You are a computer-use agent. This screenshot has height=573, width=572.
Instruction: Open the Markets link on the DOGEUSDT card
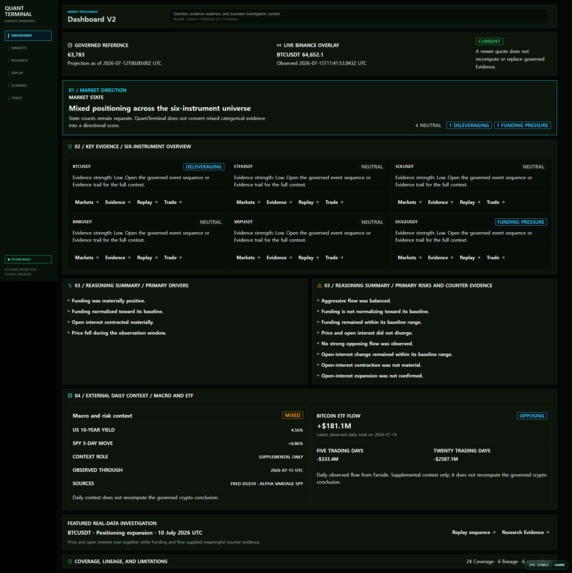tap(410, 258)
